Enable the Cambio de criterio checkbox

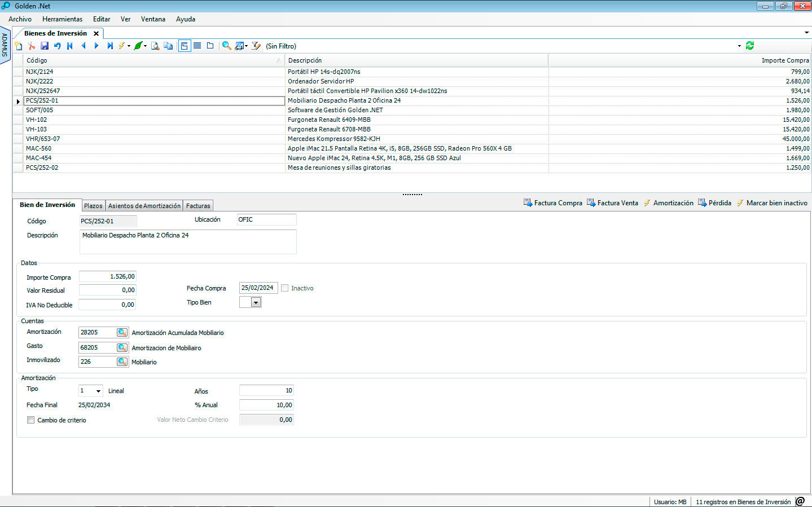click(31, 420)
